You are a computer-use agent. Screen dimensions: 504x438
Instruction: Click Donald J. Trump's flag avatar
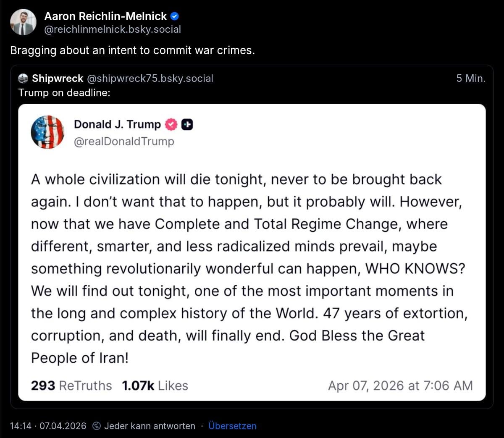pos(47,132)
